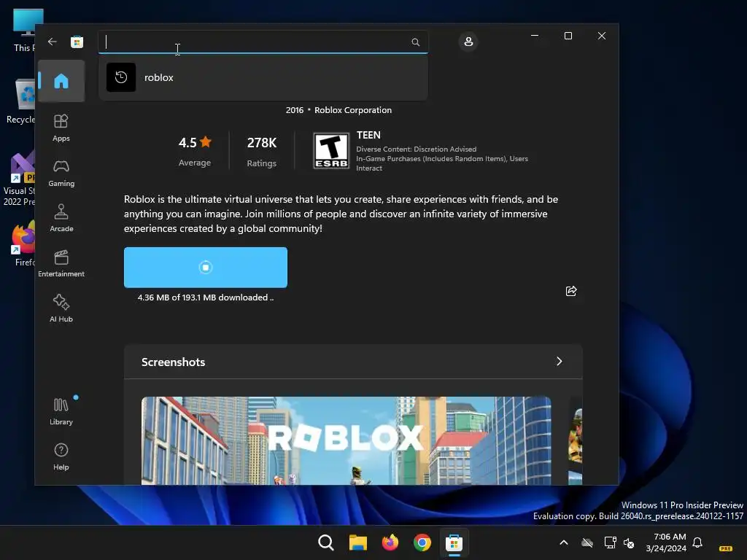Viewport: 747px width, 560px height.
Task: Click the Visual Studio 2022 Preview shortcut
Action: [x=20, y=179]
